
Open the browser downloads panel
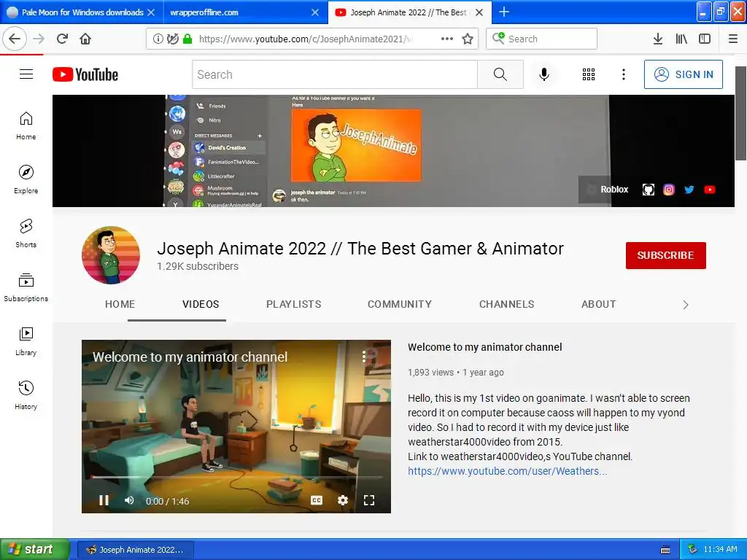click(x=658, y=39)
